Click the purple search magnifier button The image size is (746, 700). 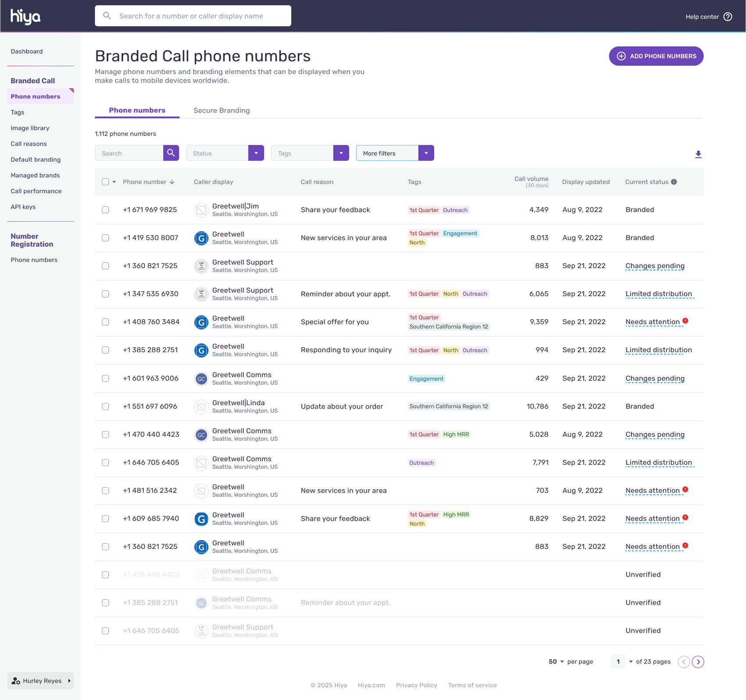coord(171,153)
